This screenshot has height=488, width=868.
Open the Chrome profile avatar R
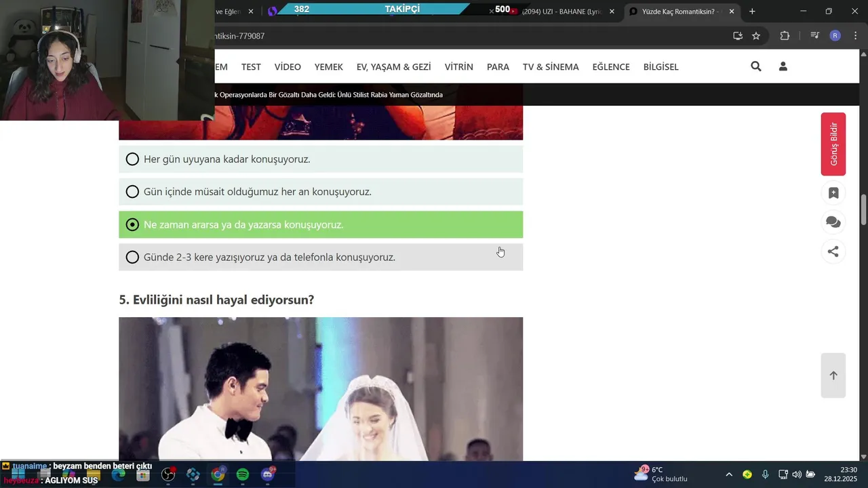tap(835, 36)
